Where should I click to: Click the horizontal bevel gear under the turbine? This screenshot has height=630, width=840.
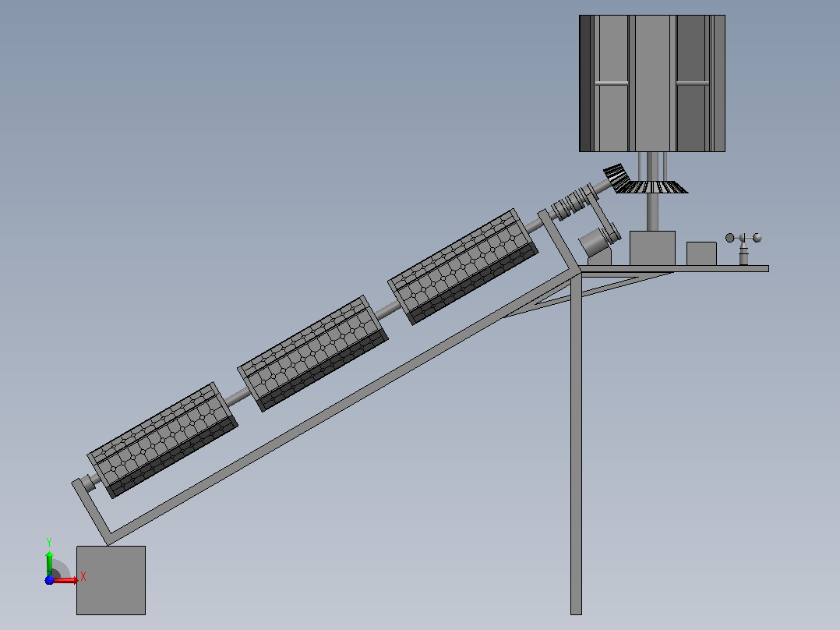pos(655,187)
